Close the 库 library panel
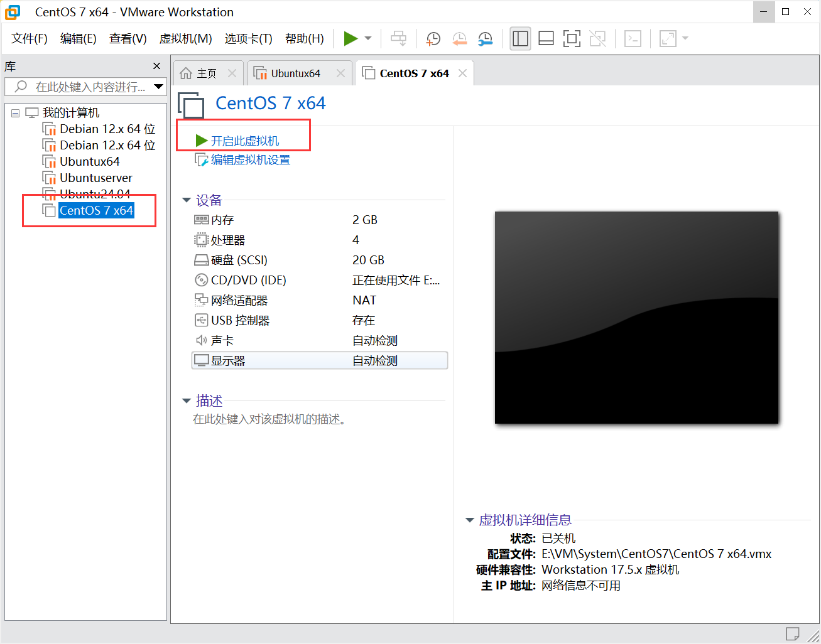Image resolution: width=821 pixels, height=644 pixels. (156, 66)
